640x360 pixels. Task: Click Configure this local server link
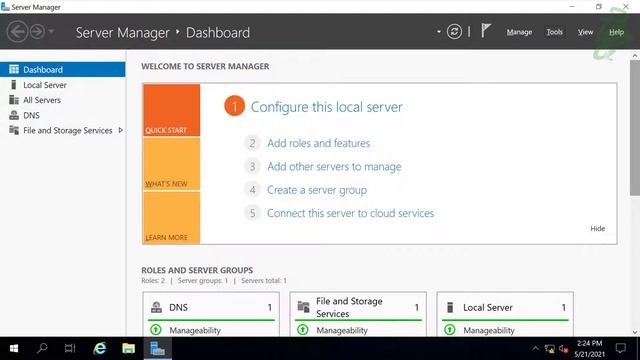point(326,107)
